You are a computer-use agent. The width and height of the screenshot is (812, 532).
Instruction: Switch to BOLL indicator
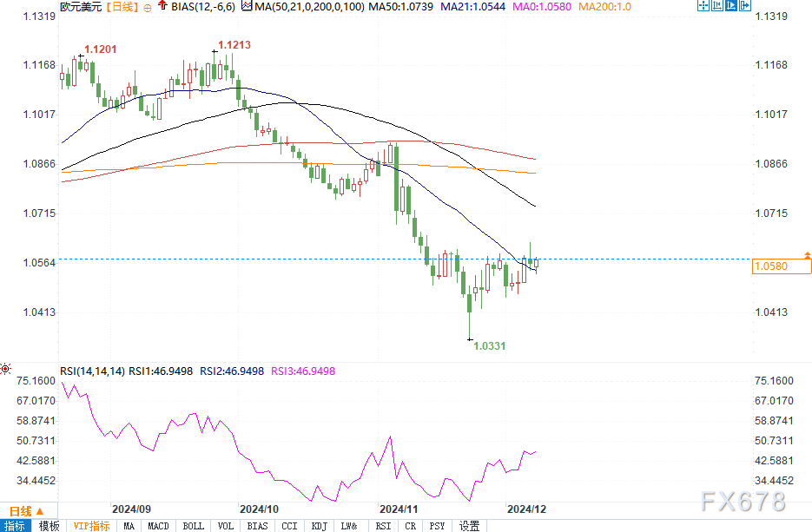(193, 526)
